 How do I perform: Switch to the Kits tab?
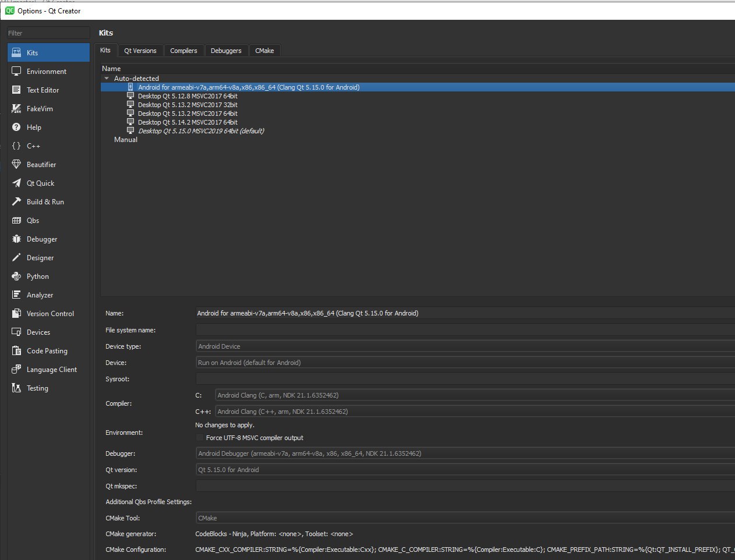coord(105,50)
